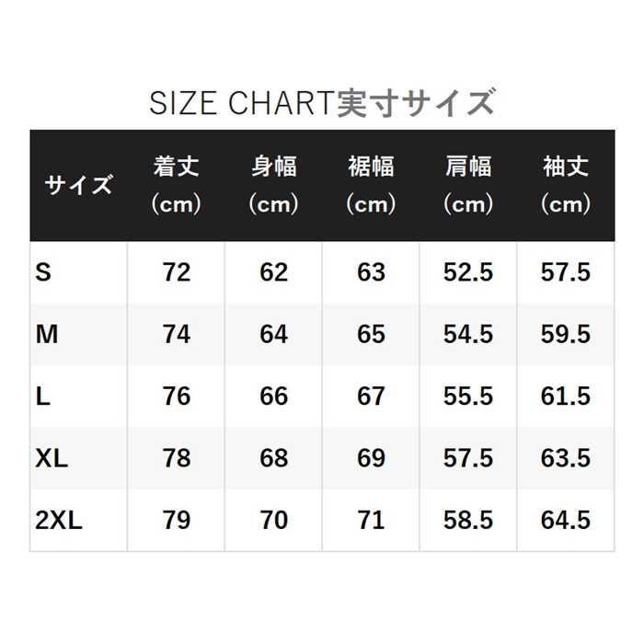
Task: Click the SIZE CHART実寸サイズ title
Action: tap(322, 103)
